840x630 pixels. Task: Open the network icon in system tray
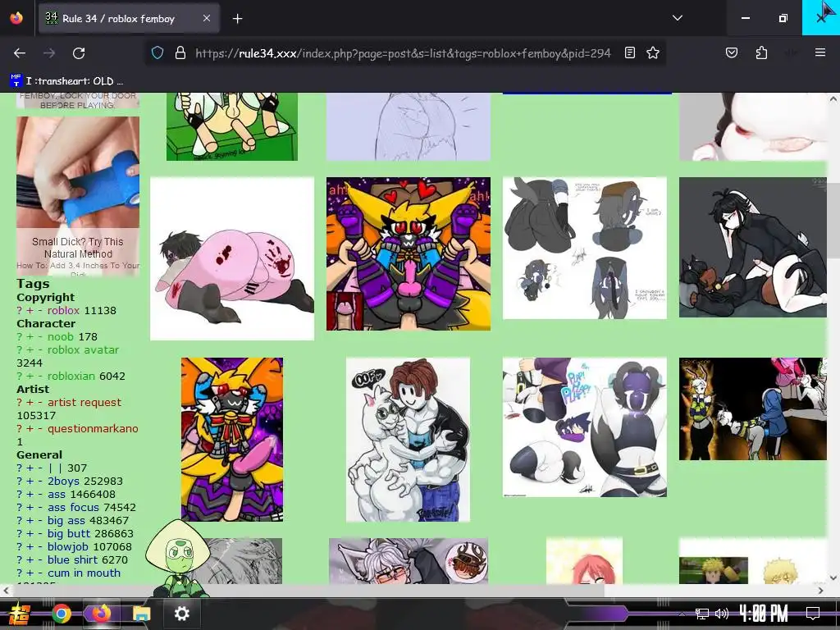702,614
